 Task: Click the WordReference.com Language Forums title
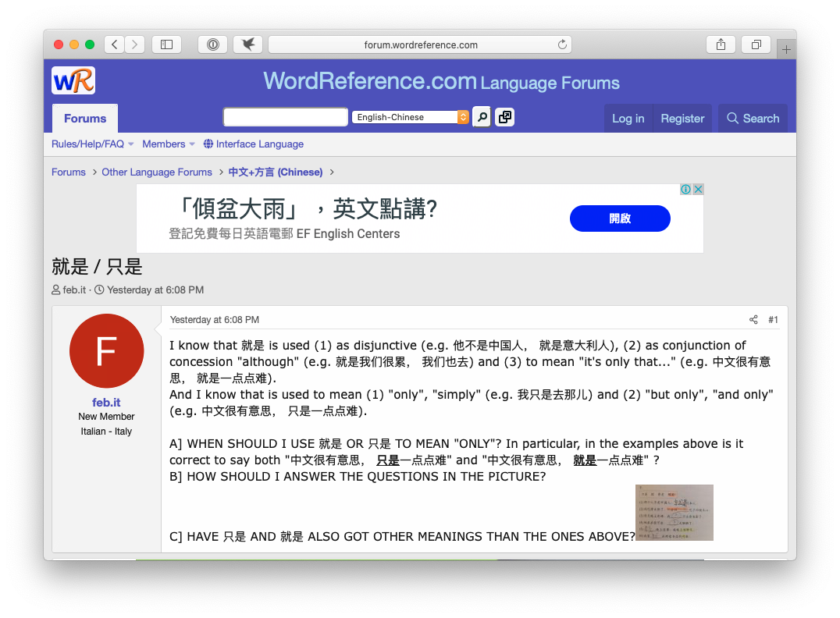441,81
